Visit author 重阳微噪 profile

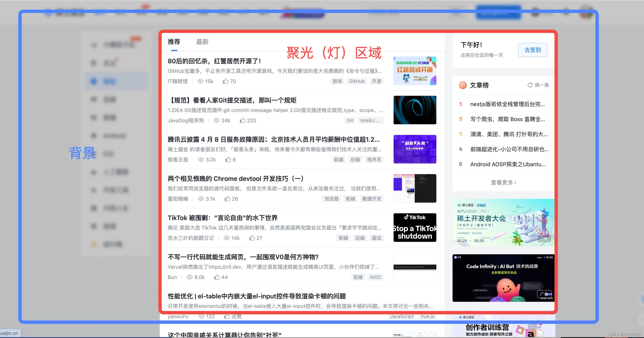click(178, 199)
